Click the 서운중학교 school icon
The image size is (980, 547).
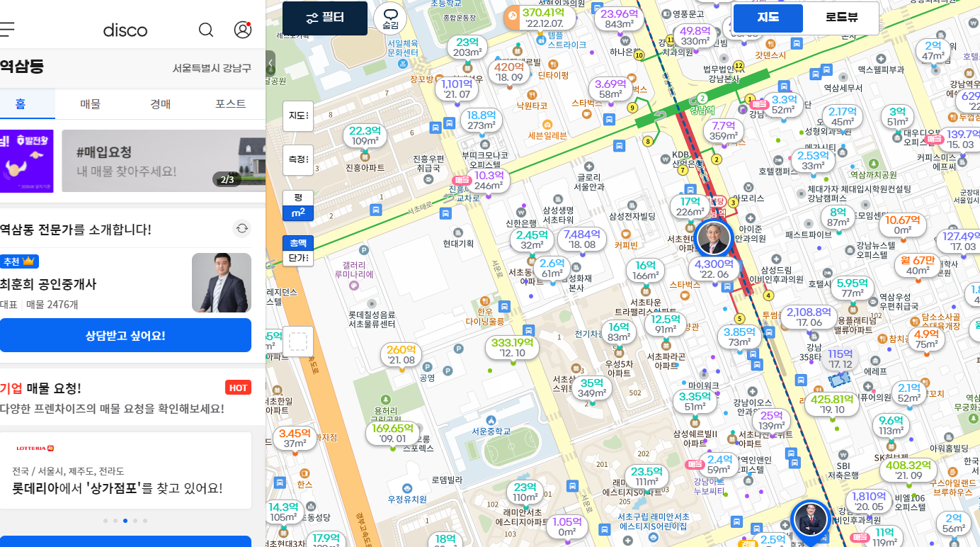(x=491, y=420)
